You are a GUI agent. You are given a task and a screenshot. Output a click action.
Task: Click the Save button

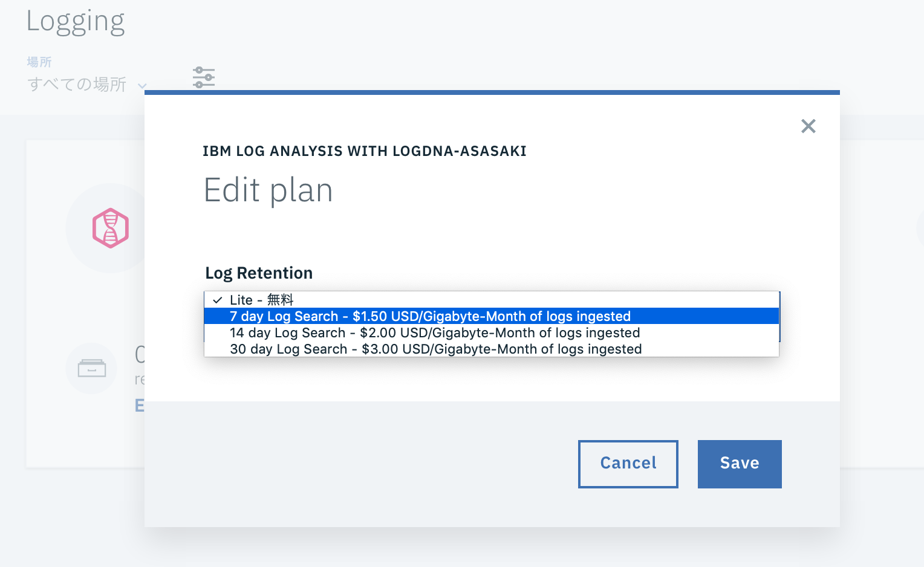(740, 464)
